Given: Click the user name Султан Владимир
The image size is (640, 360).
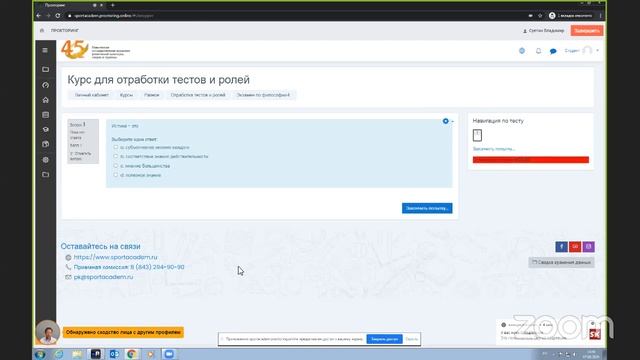Looking at the screenshot, I should [x=546, y=31].
